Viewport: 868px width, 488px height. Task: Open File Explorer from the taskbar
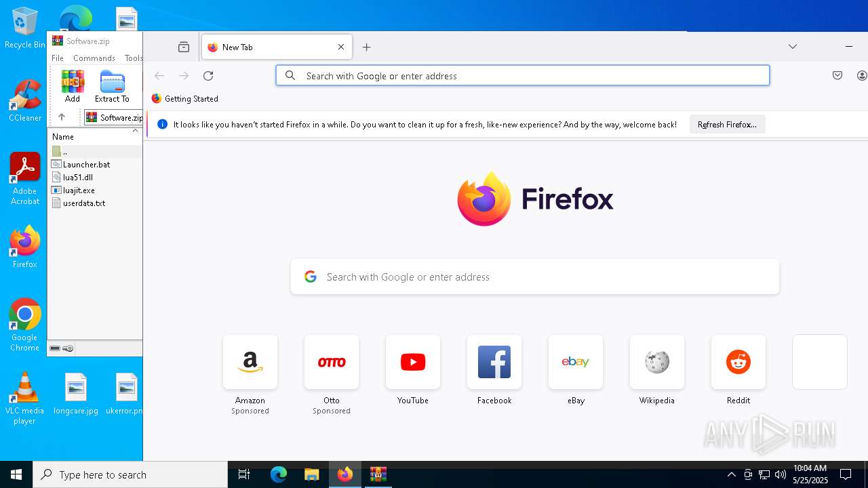(x=311, y=474)
